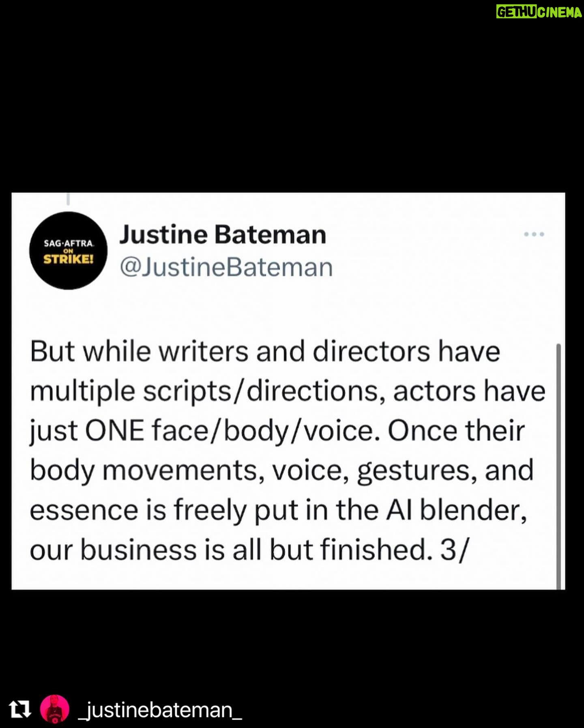Image resolution: width=584 pixels, height=728 pixels.
Task: Open the @JustineBateman handle link
Action: (226, 268)
